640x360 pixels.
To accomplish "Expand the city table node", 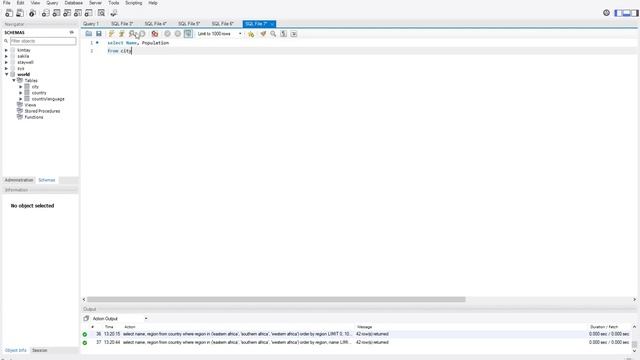I will coord(20,87).
